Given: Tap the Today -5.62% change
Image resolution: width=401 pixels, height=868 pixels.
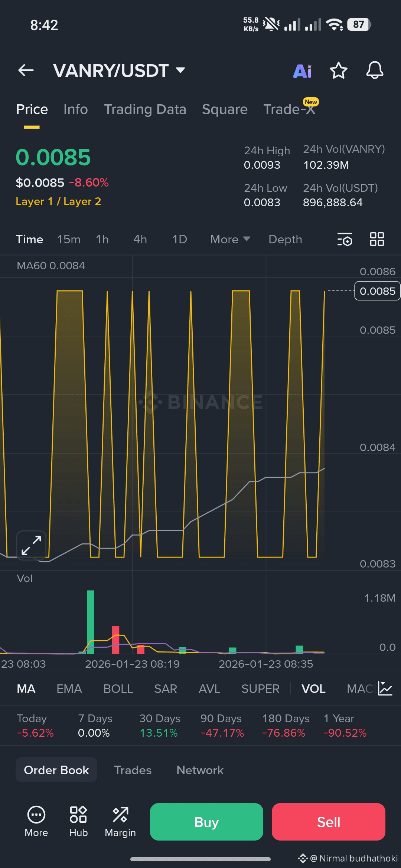Looking at the screenshot, I should click(35, 726).
